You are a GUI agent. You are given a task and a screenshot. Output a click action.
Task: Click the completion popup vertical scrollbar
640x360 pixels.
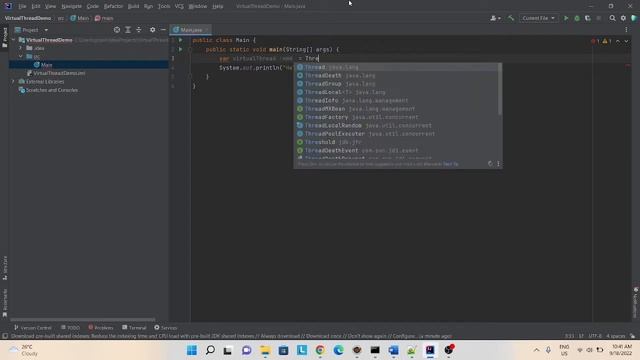click(500, 89)
